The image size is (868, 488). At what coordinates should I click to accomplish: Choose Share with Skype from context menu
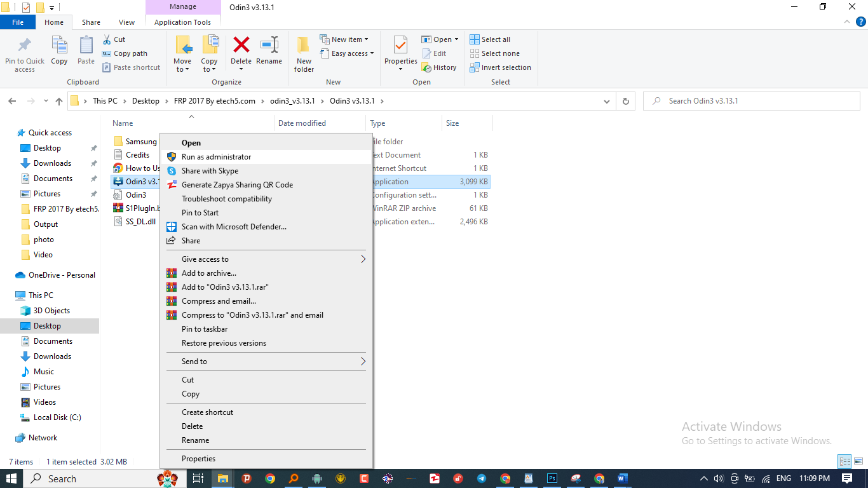266,171
